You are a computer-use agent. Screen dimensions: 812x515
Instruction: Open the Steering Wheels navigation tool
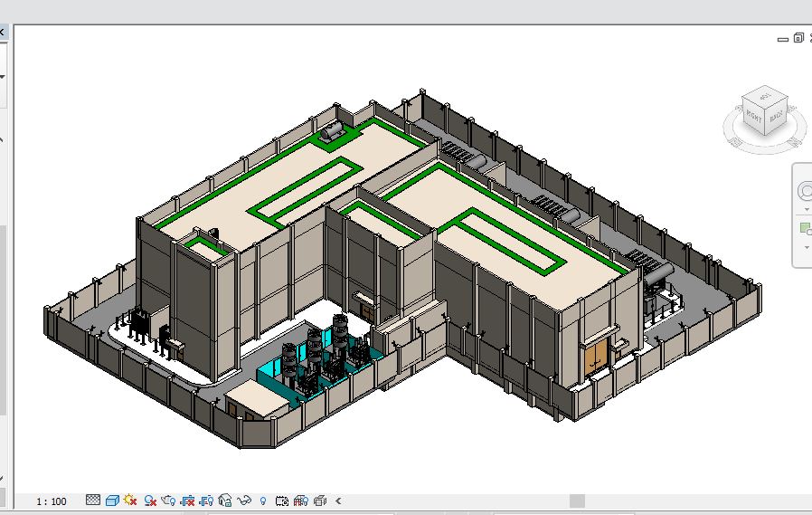pyautogui.click(x=805, y=191)
